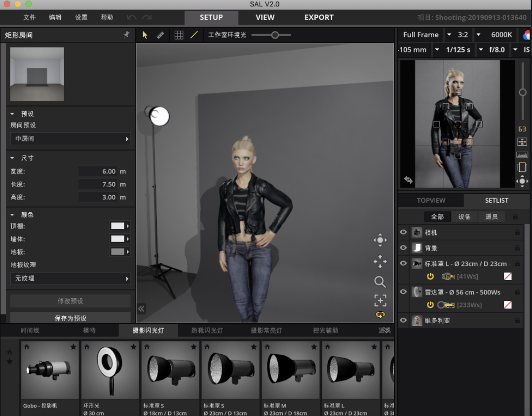Hide the 相机 item via eye icon
The height and width of the screenshot is (416, 532).
click(x=403, y=232)
